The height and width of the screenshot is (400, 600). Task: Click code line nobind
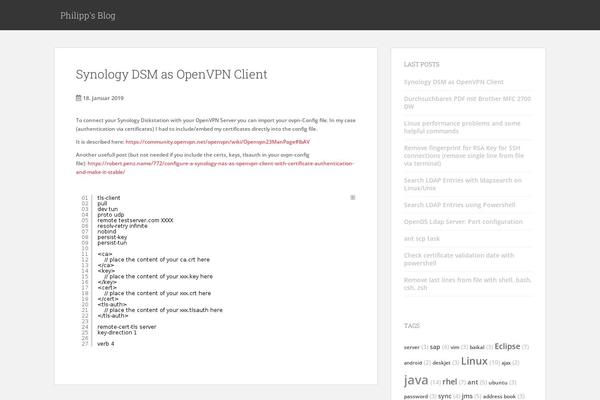tap(106, 232)
